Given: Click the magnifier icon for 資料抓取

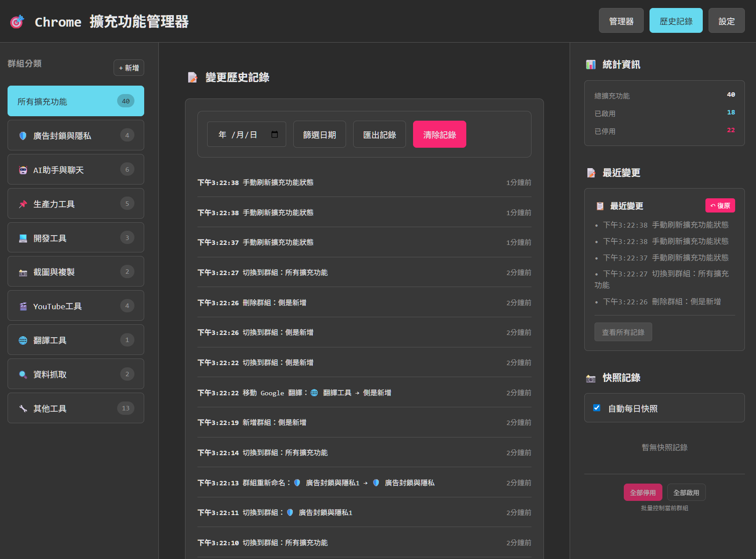Looking at the screenshot, I should tap(23, 374).
